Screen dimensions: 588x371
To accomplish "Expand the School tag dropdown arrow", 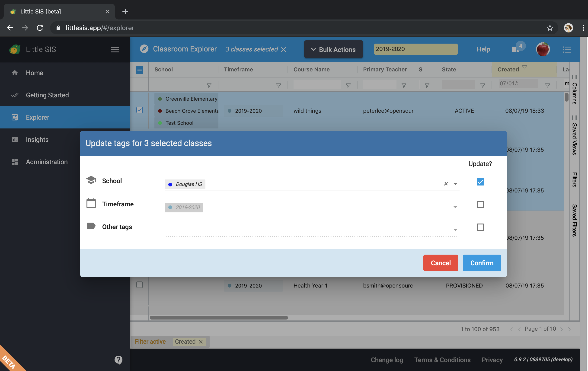I will [x=455, y=184].
